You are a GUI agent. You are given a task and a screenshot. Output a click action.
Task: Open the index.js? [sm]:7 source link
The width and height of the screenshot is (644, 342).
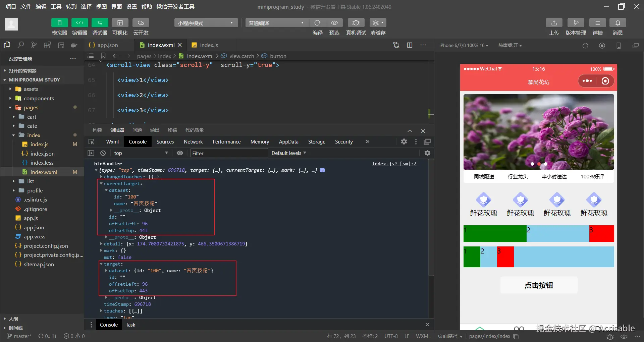(394, 164)
